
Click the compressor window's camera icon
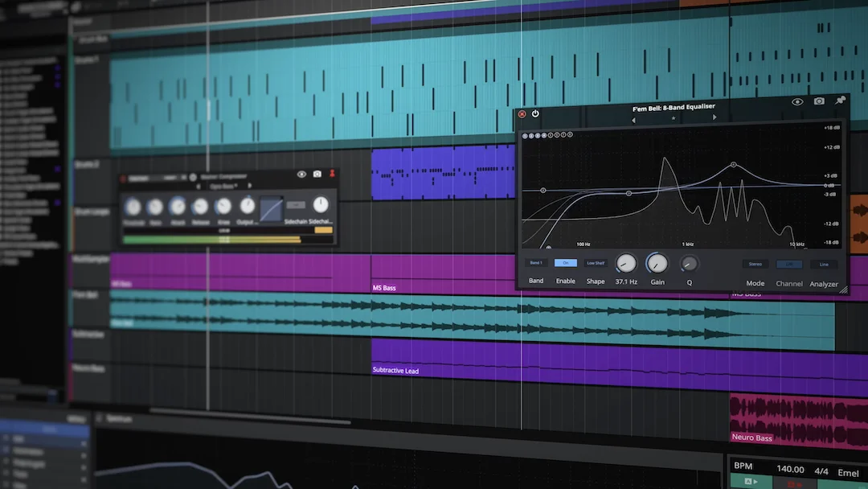coord(317,174)
